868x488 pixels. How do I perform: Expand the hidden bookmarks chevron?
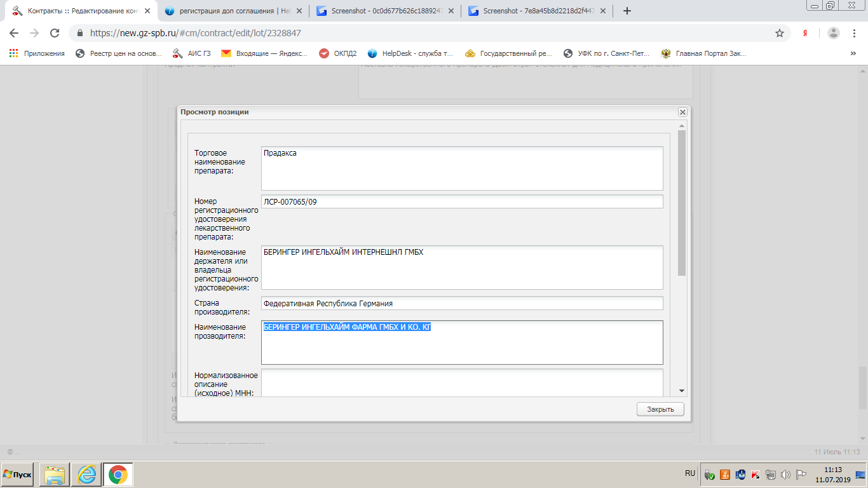click(x=853, y=53)
